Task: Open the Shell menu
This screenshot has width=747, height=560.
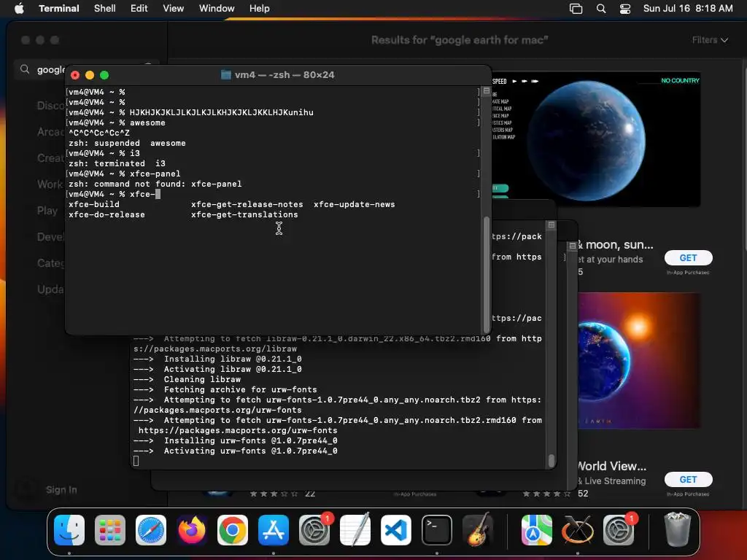Action: (104, 8)
